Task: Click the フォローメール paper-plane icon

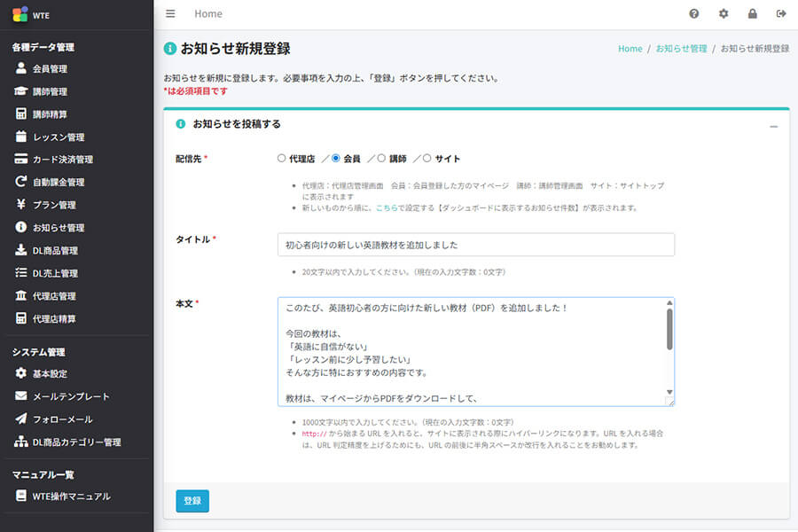Action: point(20,419)
